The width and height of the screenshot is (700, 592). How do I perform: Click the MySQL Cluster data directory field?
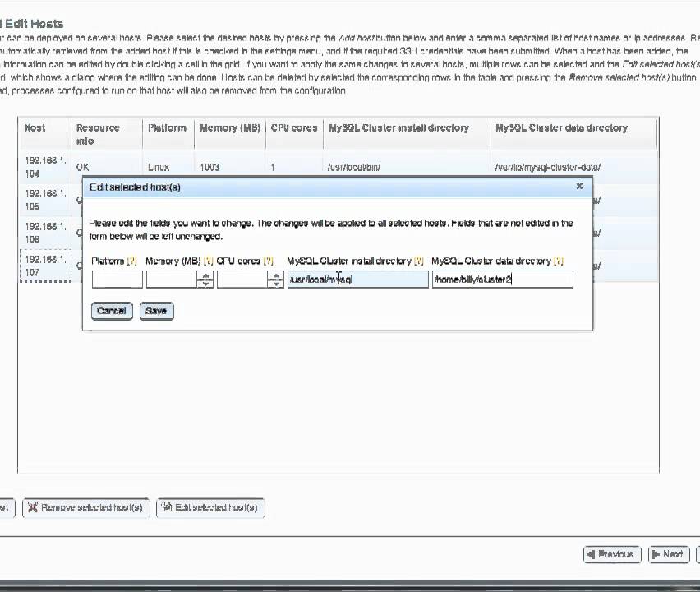(503, 280)
